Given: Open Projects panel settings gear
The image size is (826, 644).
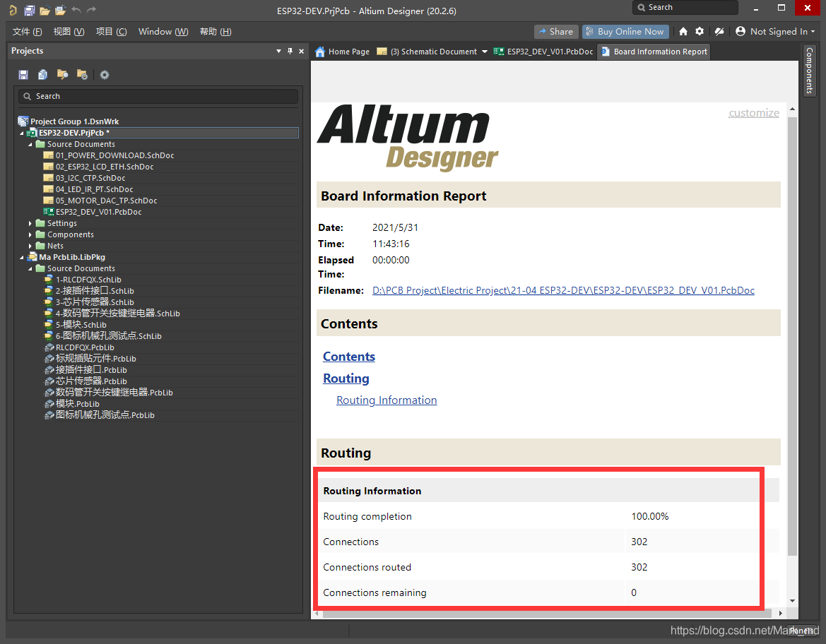Looking at the screenshot, I should (105, 75).
